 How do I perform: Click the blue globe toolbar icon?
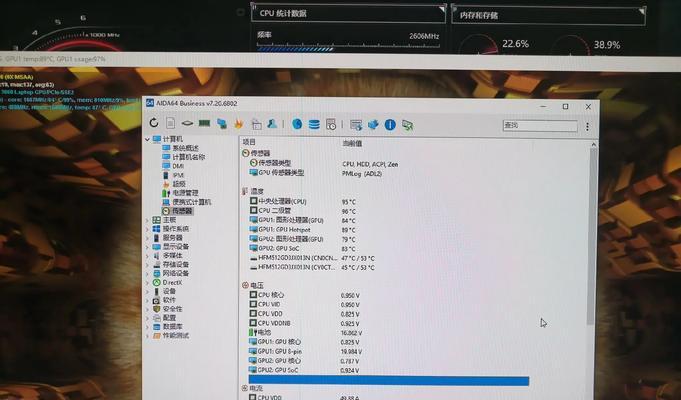[x=297, y=125]
